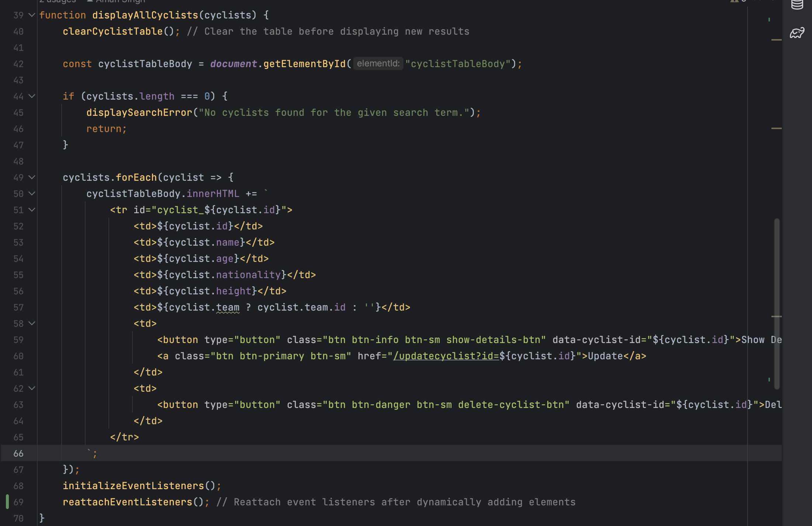This screenshot has height=526, width=812.
Task: Click the clearCyclistTable() call on line 40
Action: click(118, 31)
